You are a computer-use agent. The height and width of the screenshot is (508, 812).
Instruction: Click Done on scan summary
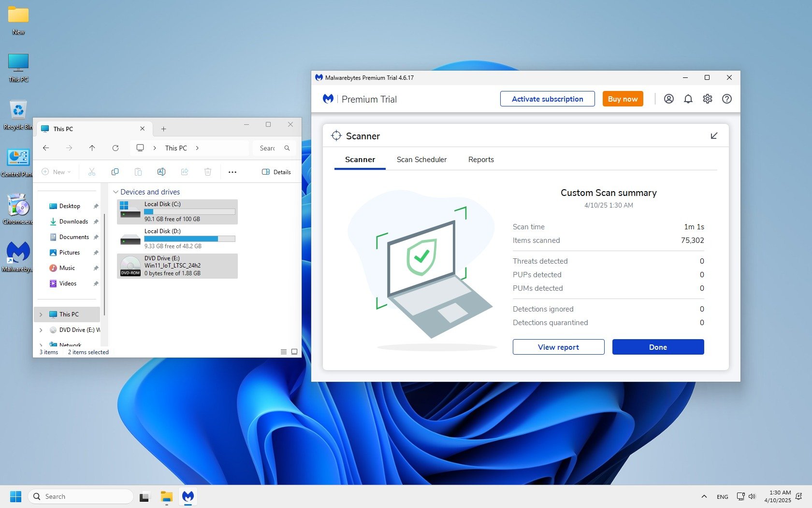pyautogui.click(x=658, y=347)
